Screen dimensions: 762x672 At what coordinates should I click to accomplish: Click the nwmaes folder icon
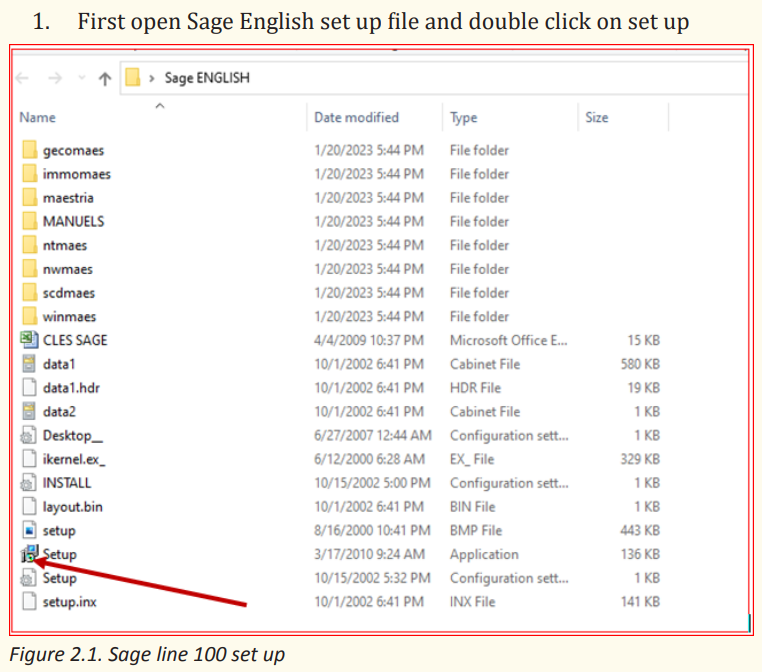point(29,269)
